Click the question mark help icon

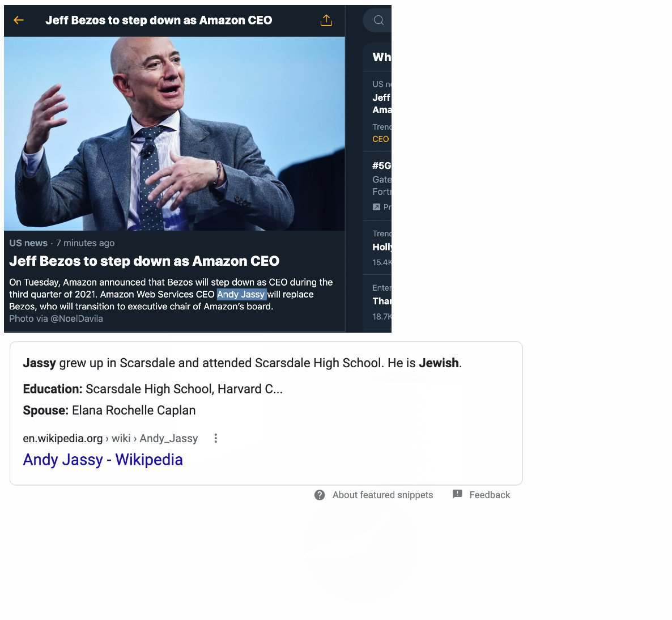pyautogui.click(x=320, y=495)
